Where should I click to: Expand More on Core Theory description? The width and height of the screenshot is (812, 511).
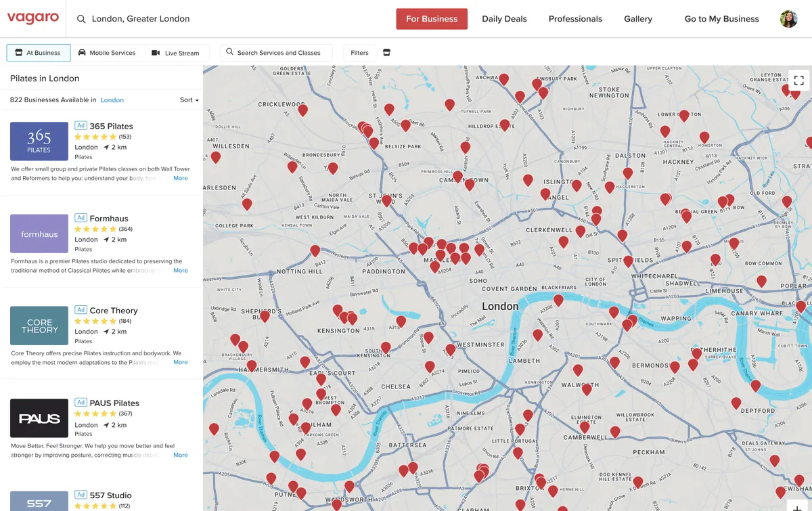click(x=180, y=363)
